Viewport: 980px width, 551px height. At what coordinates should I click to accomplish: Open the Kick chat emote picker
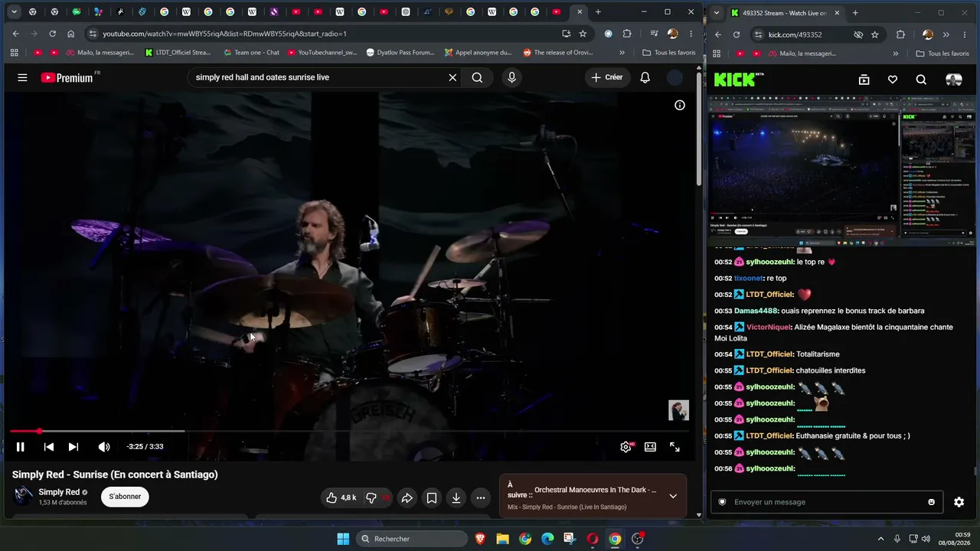click(x=931, y=502)
